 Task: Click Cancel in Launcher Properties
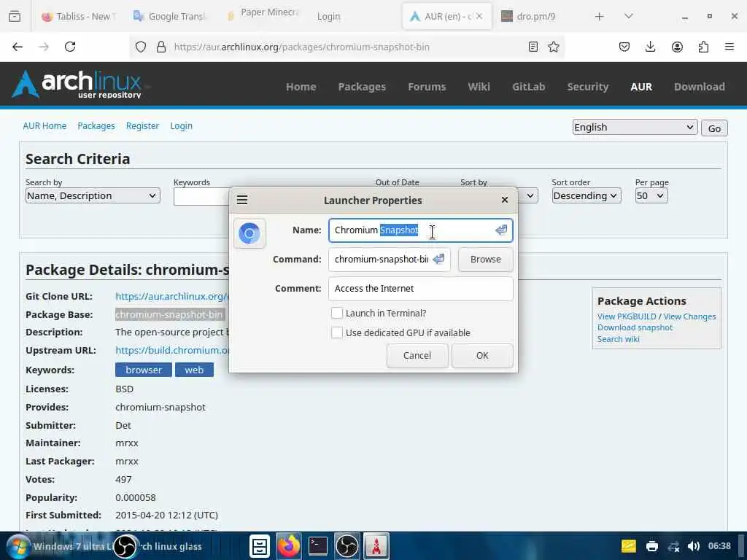point(417,355)
